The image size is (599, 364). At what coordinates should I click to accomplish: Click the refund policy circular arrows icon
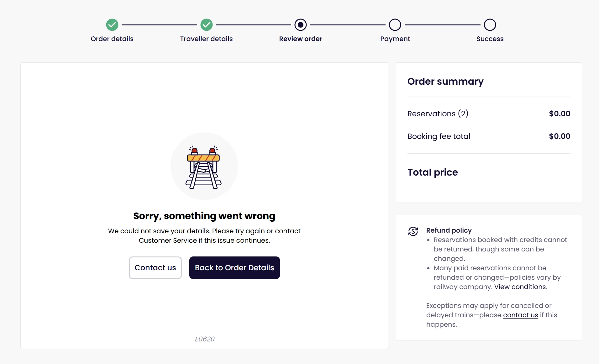click(413, 231)
